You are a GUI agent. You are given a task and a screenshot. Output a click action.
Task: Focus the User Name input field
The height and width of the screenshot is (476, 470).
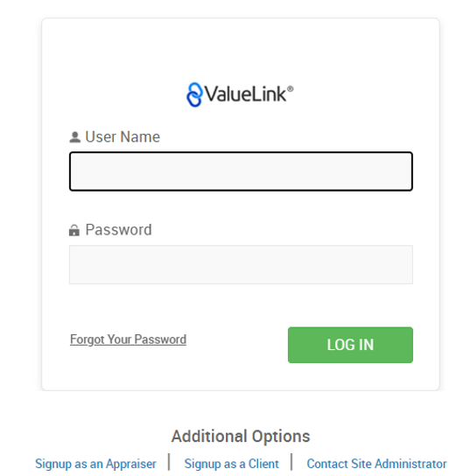pyautogui.click(x=241, y=171)
